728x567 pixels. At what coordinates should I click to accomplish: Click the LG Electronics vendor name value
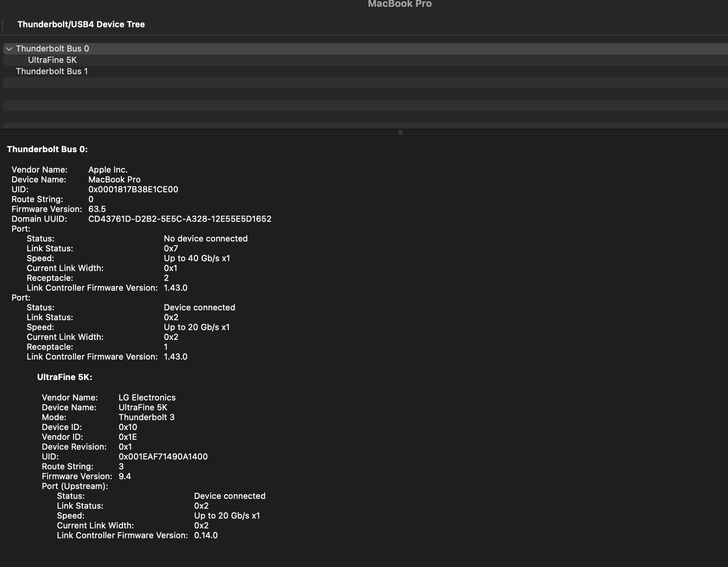pos(147,398)
